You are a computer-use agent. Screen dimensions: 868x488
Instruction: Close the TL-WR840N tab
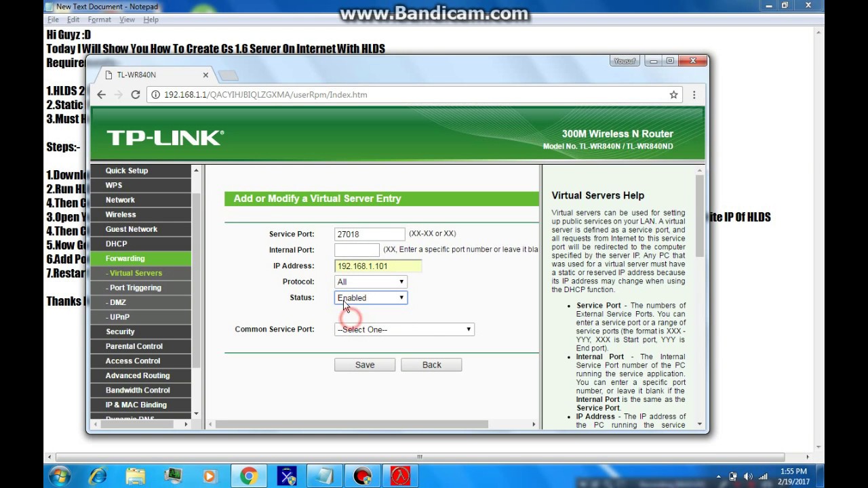(205, 75)
